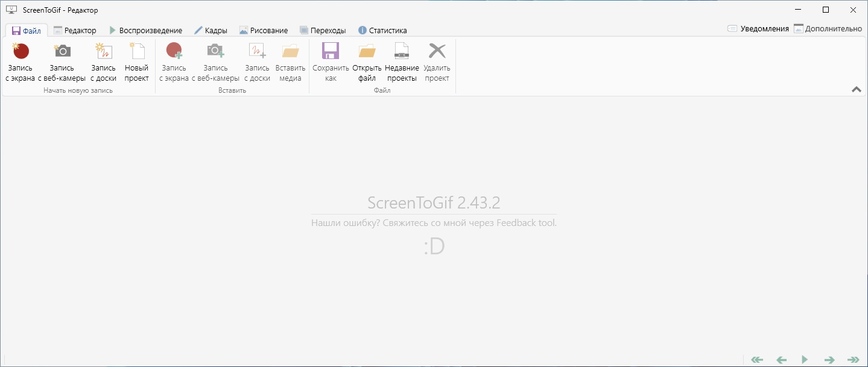Open the Кадры tab
868x367 pixels.
tap(211, 30)
